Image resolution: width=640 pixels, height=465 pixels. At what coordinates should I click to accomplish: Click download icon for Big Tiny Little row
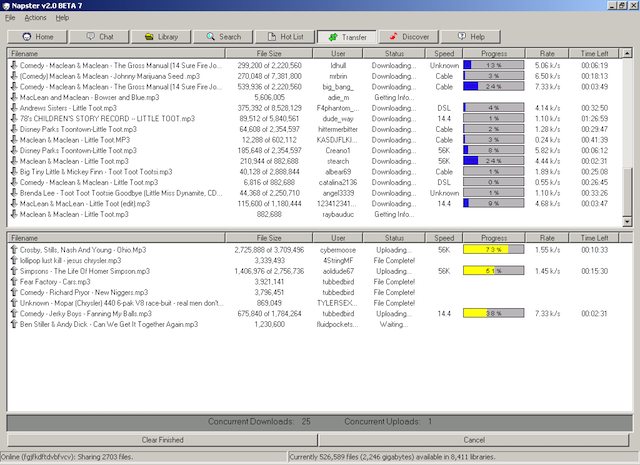(x=14, y=171)
